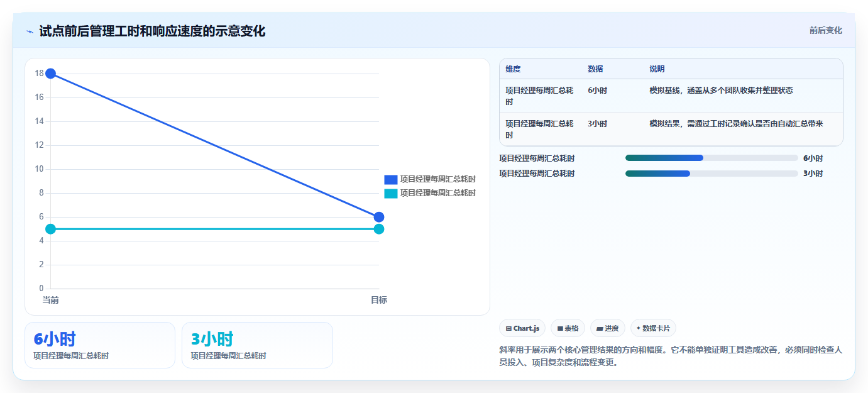Click the 目标 x-axis label
This screenshot has height=393, width=868.
379,300
